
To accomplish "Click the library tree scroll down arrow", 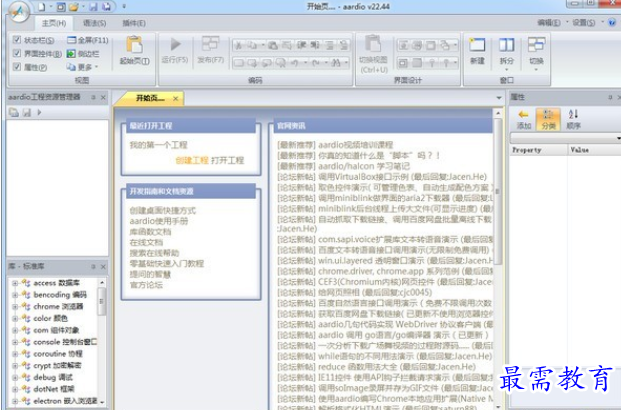I will 102,401.
